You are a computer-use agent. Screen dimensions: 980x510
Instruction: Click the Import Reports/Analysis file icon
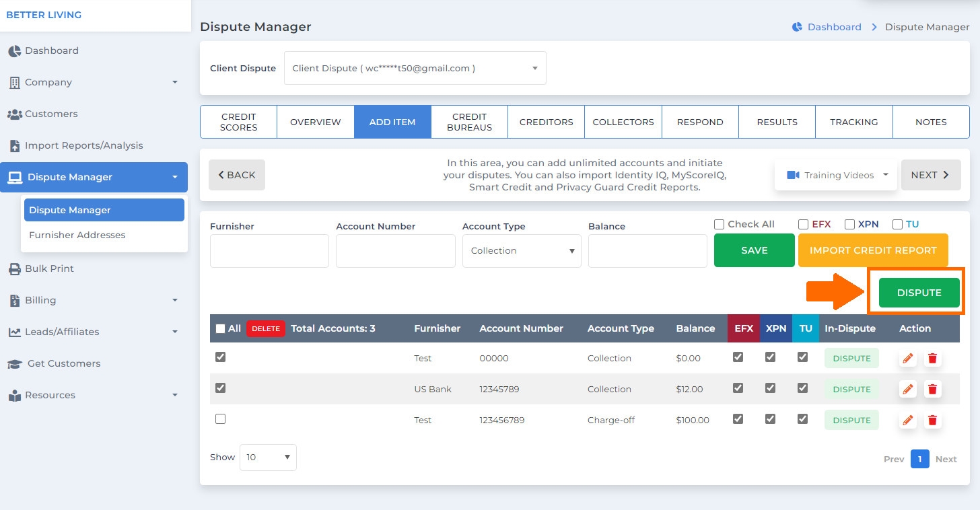point(14,146)
